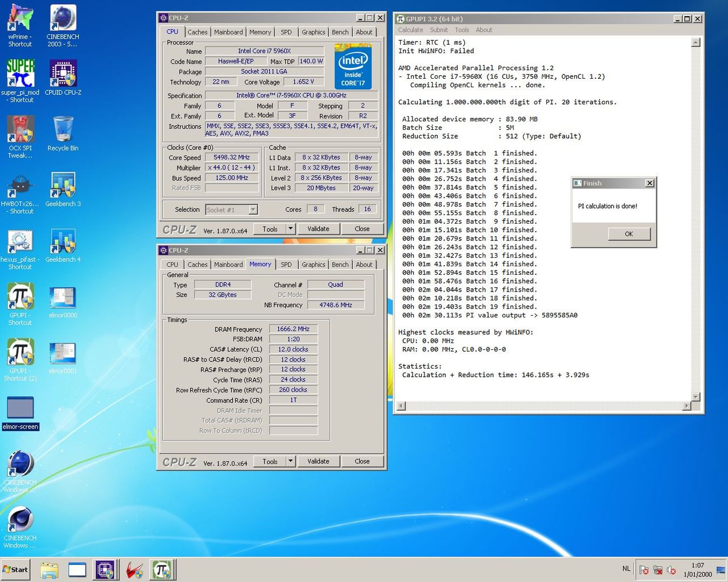Select CPU tab in lower CPU-Z window
The height and width of the screenshot is (582, 728).
[x=173, y=265]
